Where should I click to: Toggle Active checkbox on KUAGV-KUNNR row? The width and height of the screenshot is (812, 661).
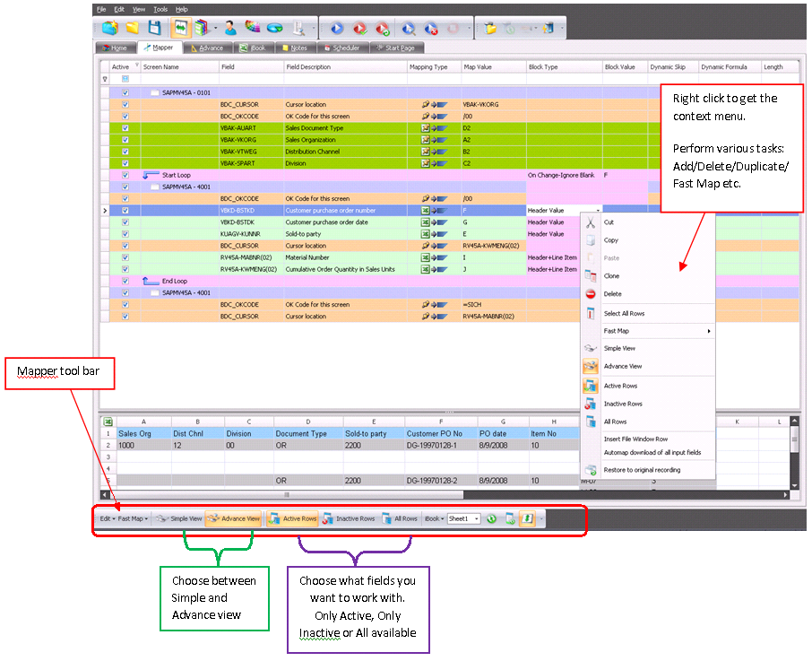pyautogui.click(x=125, y=234)
